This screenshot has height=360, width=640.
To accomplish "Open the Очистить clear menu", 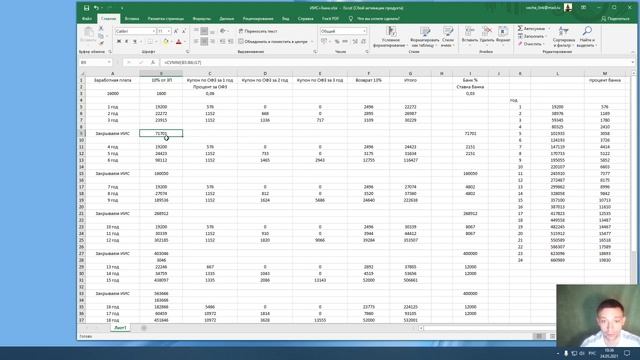I will click(x=530, y=44).
